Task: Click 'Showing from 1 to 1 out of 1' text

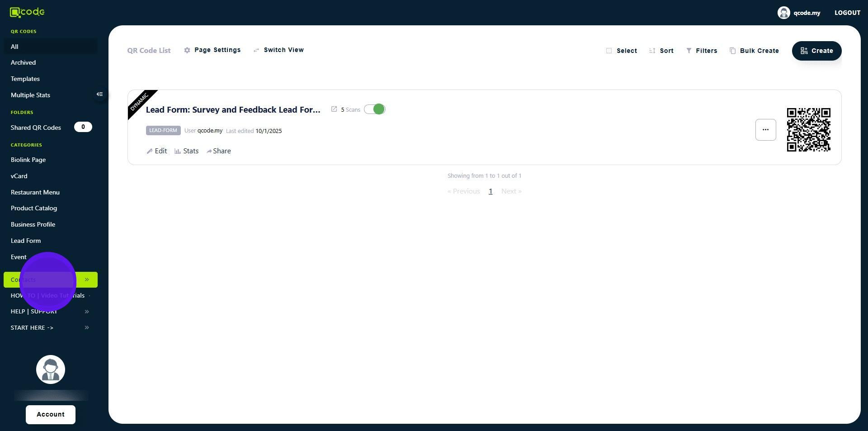Action: click(x=484, y=176)
